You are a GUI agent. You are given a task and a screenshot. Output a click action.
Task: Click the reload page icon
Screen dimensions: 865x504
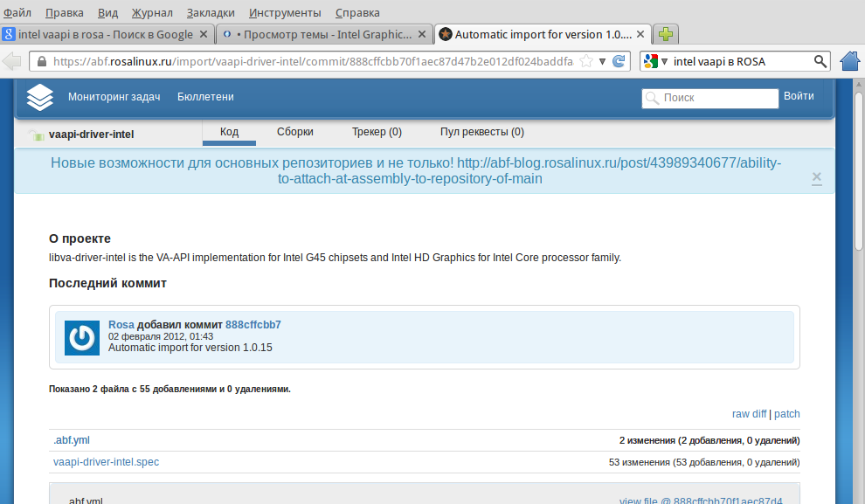pos(619,61)
